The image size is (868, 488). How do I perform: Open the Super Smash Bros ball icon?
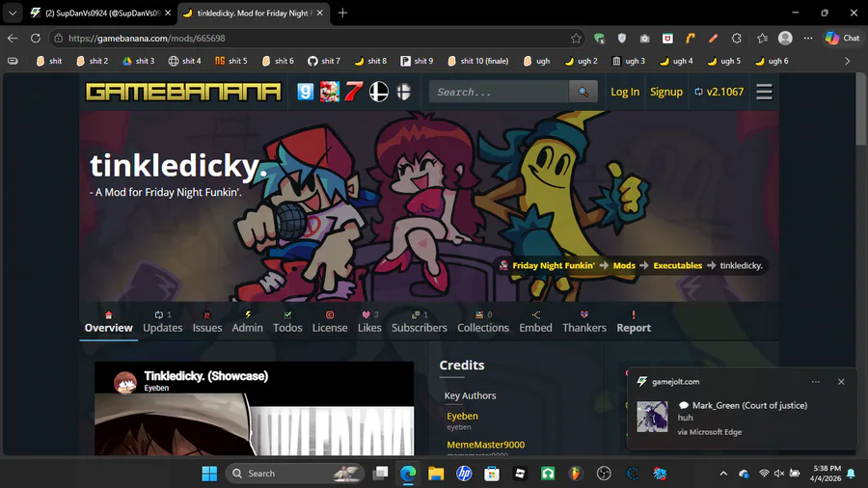point(379,92)
